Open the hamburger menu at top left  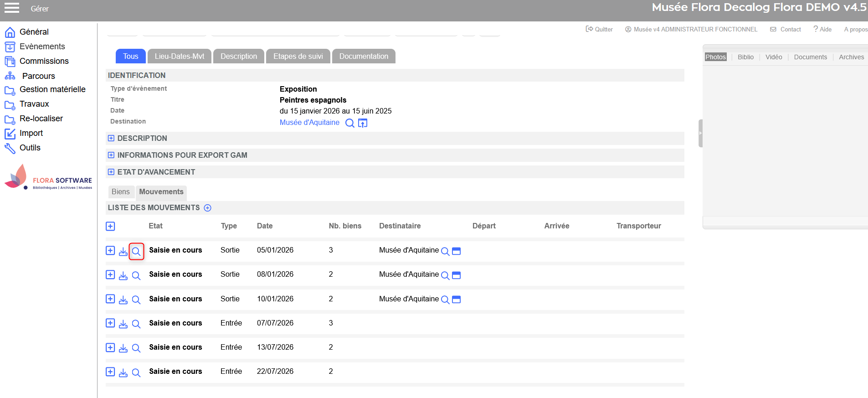tap(12, 8)
